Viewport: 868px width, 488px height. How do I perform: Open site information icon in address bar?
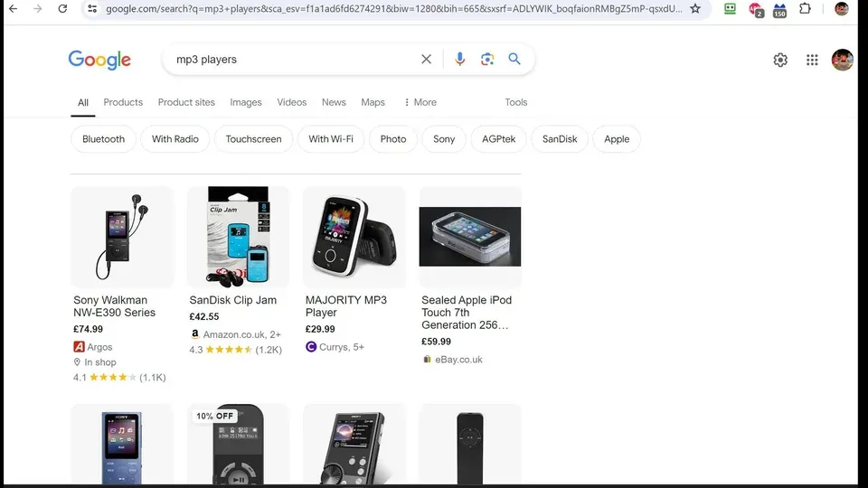[x=92, y=9]
